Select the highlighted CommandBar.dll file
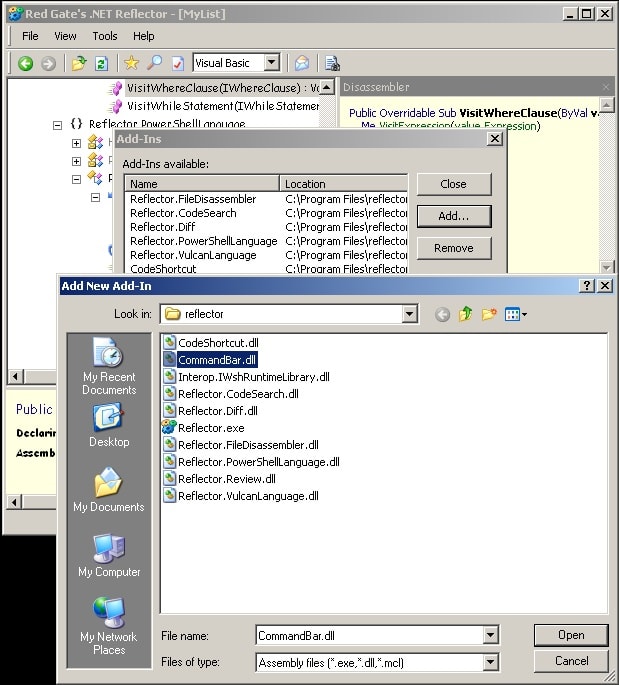Image resolution: width=619 pixels, height=685 pixels. click(210, 360)
